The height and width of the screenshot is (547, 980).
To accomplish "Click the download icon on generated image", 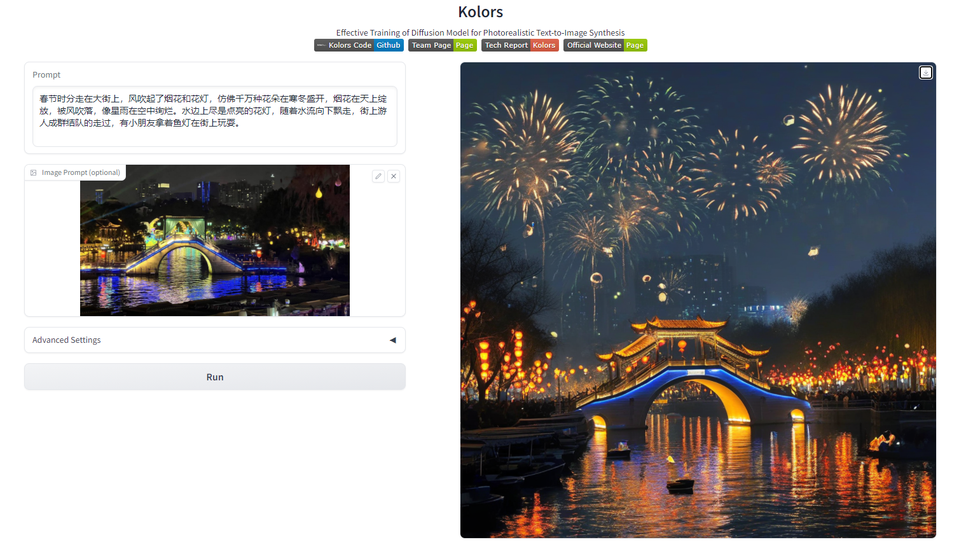I will (926, 73).
